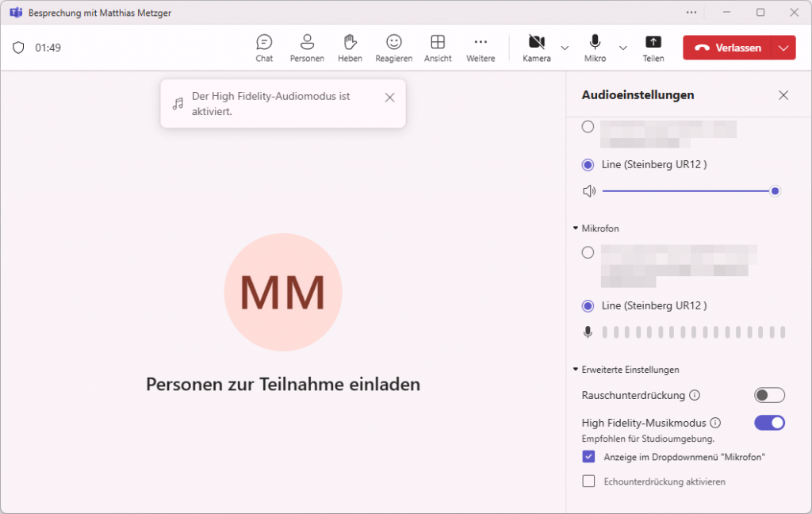Open the Chat panel
The image size is (812, 514).
[264, 48]
